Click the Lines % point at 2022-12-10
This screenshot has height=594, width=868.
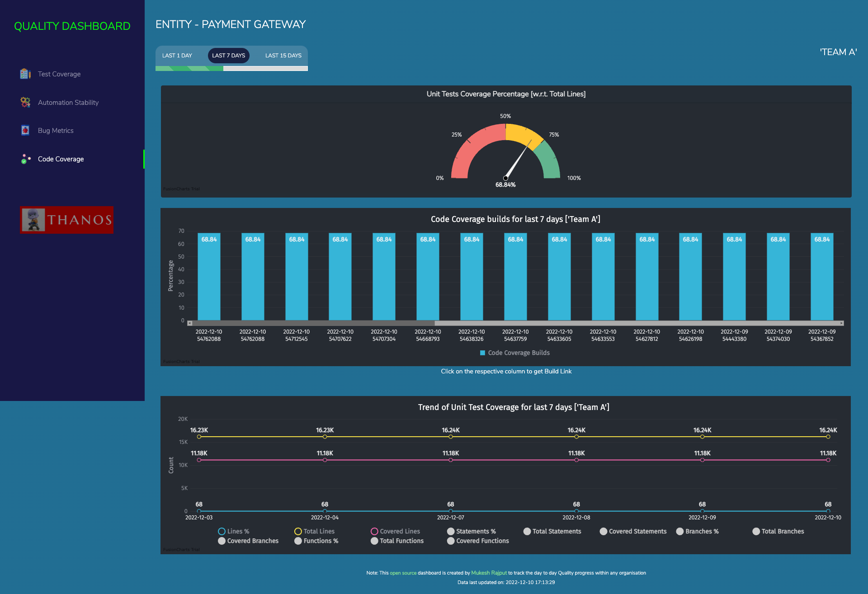point(828,511)
